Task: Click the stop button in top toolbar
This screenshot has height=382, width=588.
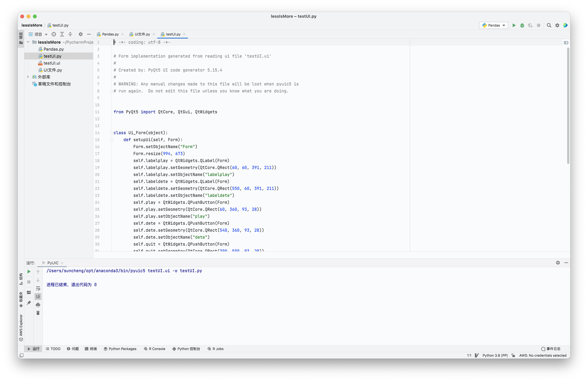Action: pos(539,25)
